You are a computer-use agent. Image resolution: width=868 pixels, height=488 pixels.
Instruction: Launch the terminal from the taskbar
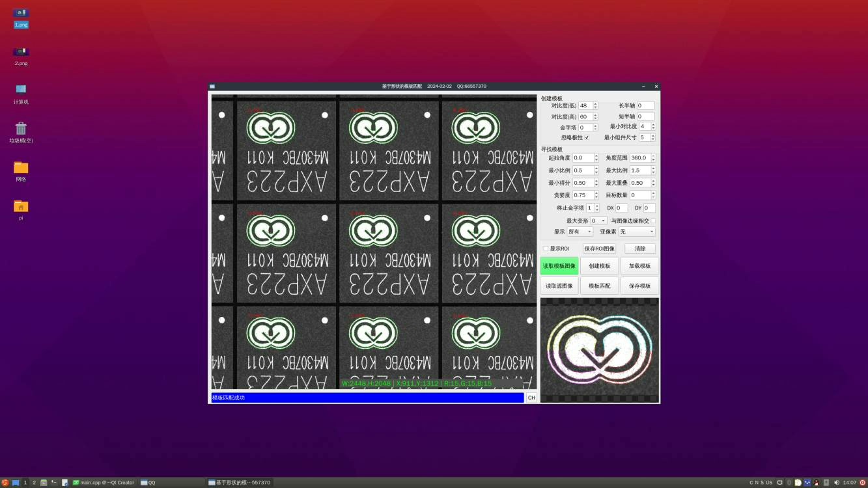(54, 483)
